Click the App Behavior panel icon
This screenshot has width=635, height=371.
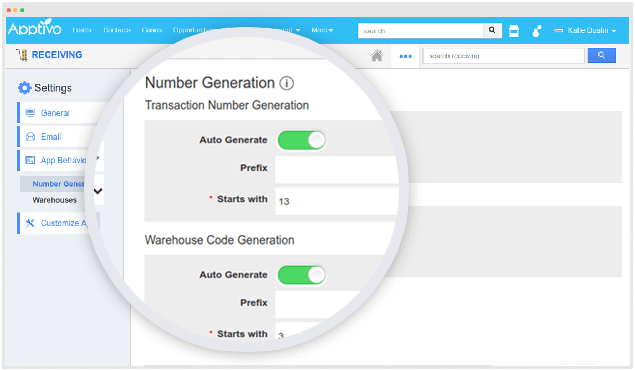30,160
